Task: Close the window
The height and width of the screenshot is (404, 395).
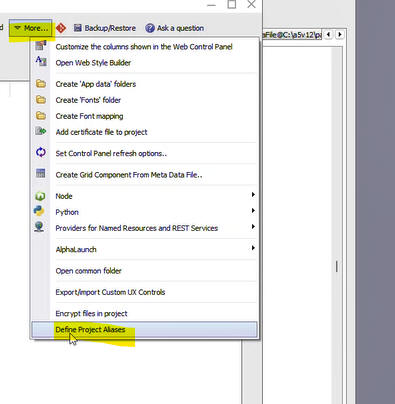Action: pyautogui.click(x=251, y=4)
